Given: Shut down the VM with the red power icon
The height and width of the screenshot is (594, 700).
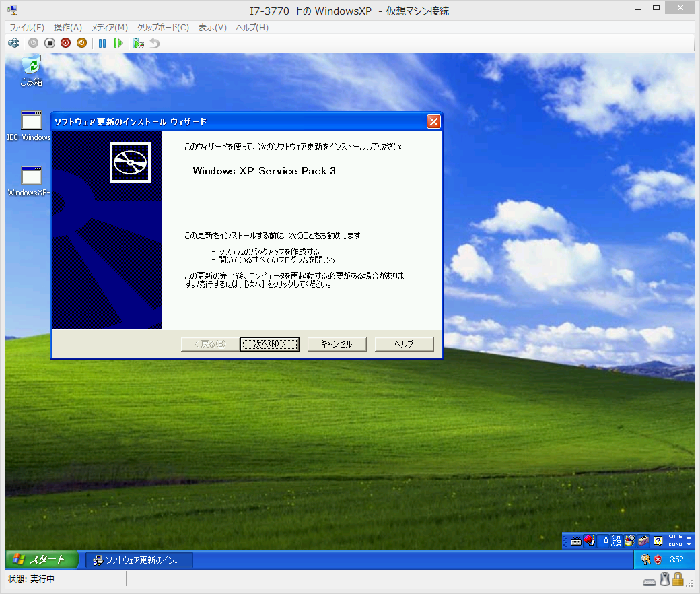Looking at the screenshot, I should pos(66,43).
